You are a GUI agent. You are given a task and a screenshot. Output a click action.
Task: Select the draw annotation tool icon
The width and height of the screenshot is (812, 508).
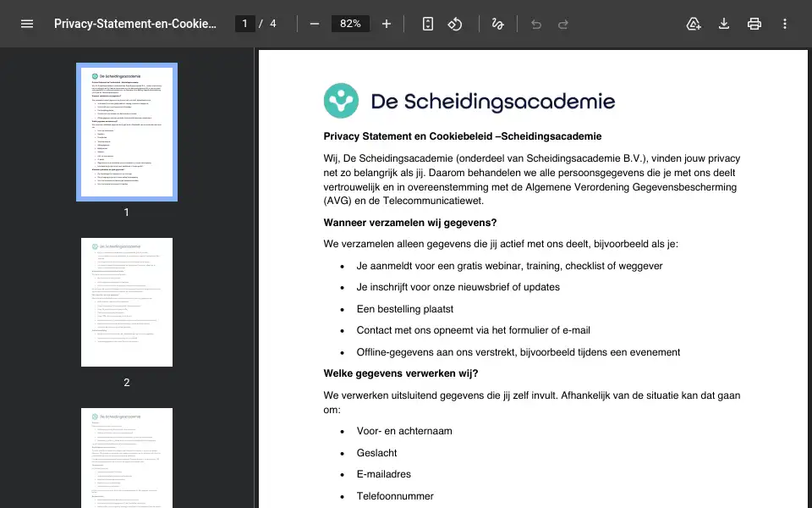[x=497, y=24]
